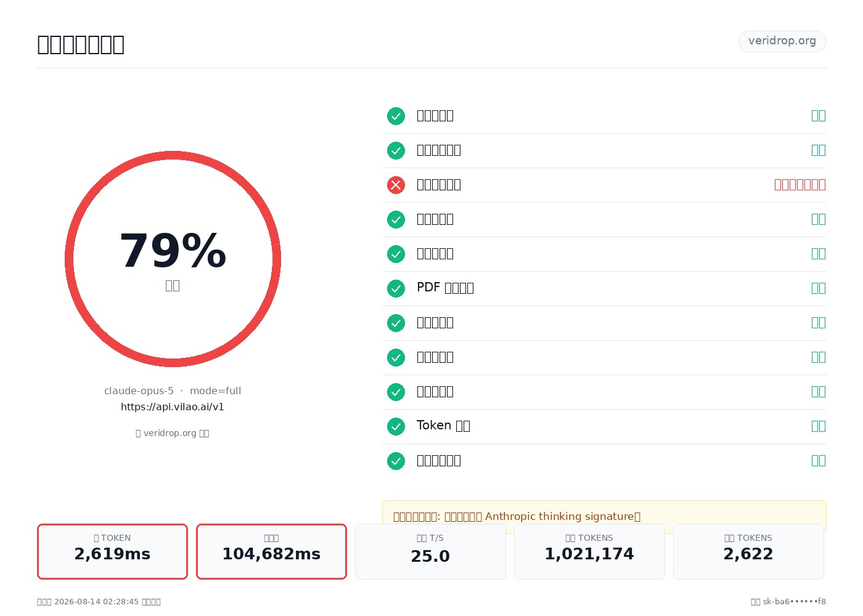
Task: Select the 1,021,174 TOKENS card
Action: (x=589, y=551)
